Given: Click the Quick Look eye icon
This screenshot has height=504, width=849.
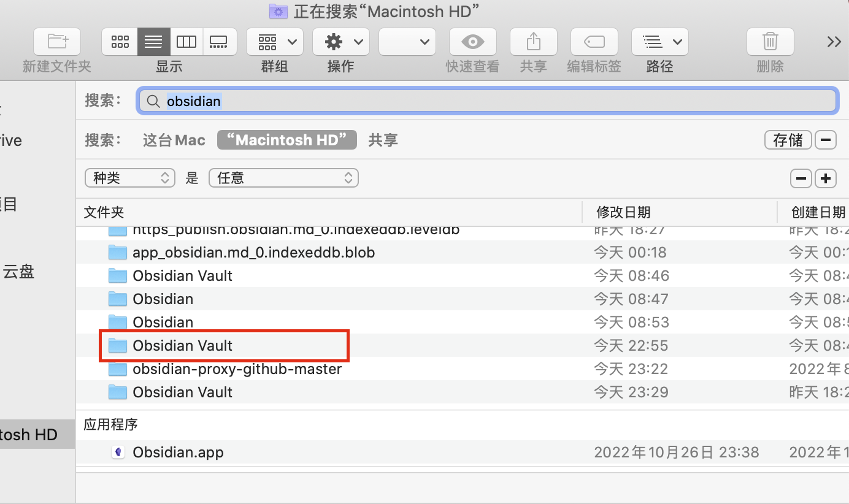Looking at the screenshot, I should (472, 42).
